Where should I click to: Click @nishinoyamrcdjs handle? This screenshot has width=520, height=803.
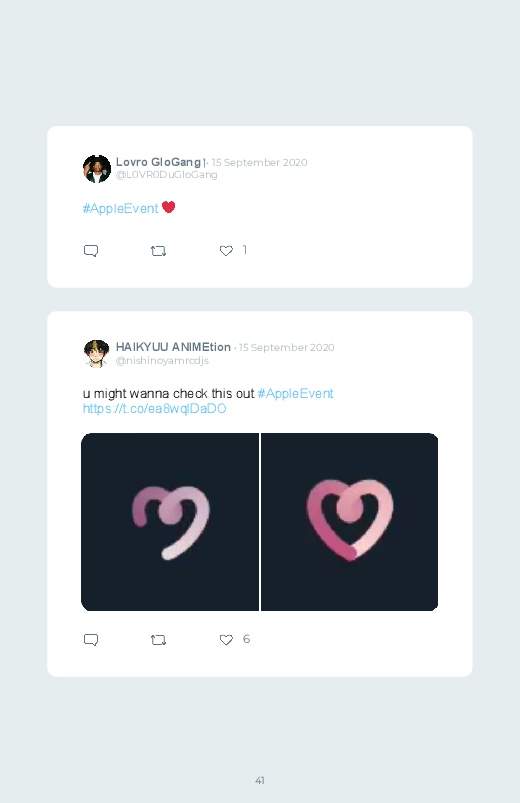[162, 361]
